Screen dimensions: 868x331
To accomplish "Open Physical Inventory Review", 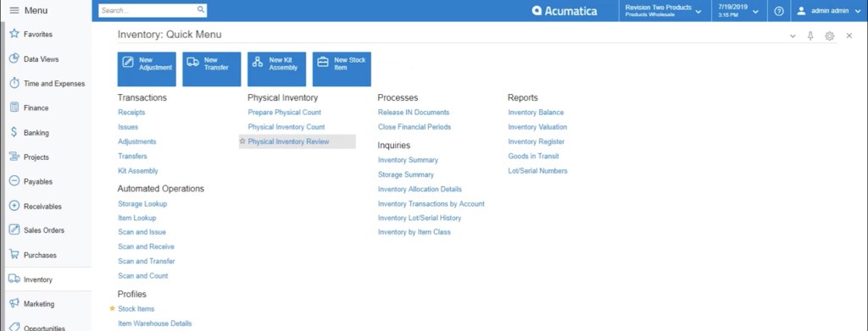I will pos(288,141).
